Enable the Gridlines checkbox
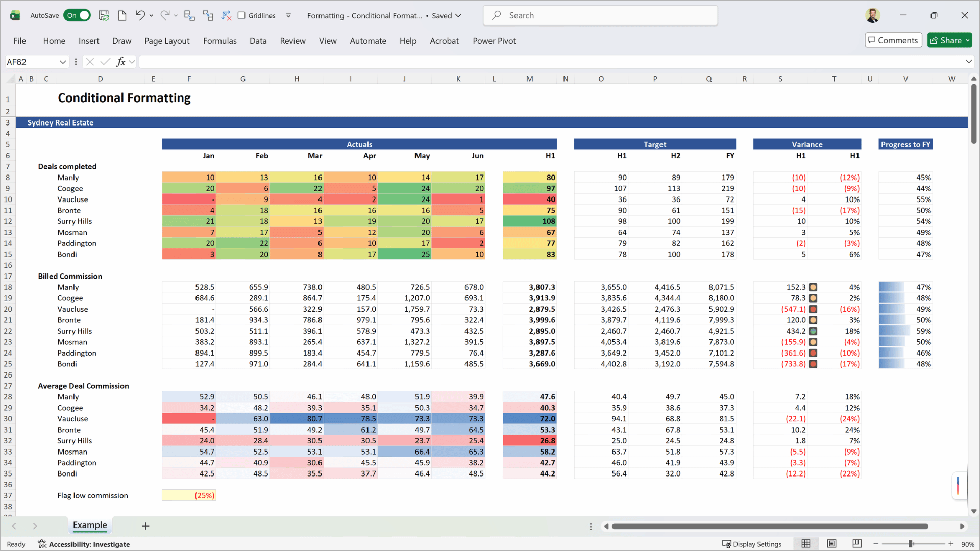 [242, 15]
